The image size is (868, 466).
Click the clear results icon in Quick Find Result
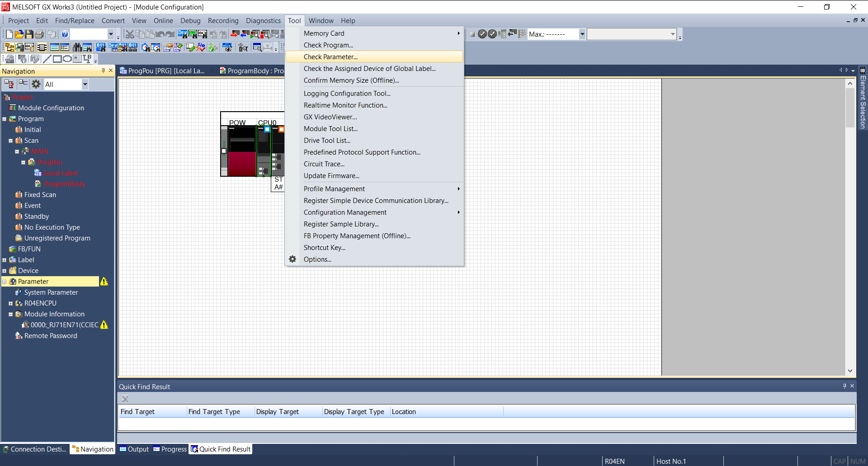(x=125, y=399)
